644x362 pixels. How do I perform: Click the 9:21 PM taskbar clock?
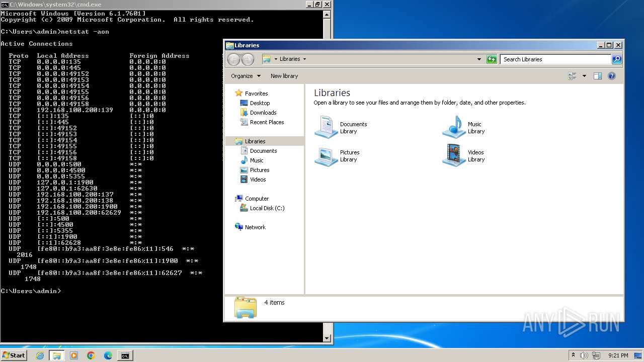click(x=618, y=355)
